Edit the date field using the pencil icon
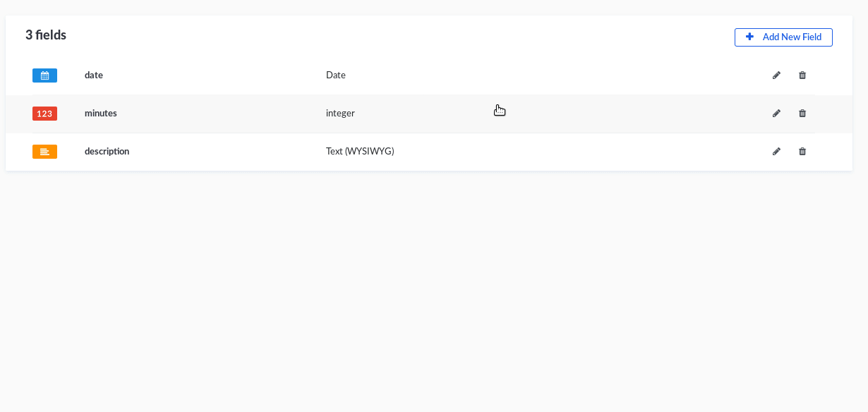Viewport: 868px width, 412px height. (776, 75)
